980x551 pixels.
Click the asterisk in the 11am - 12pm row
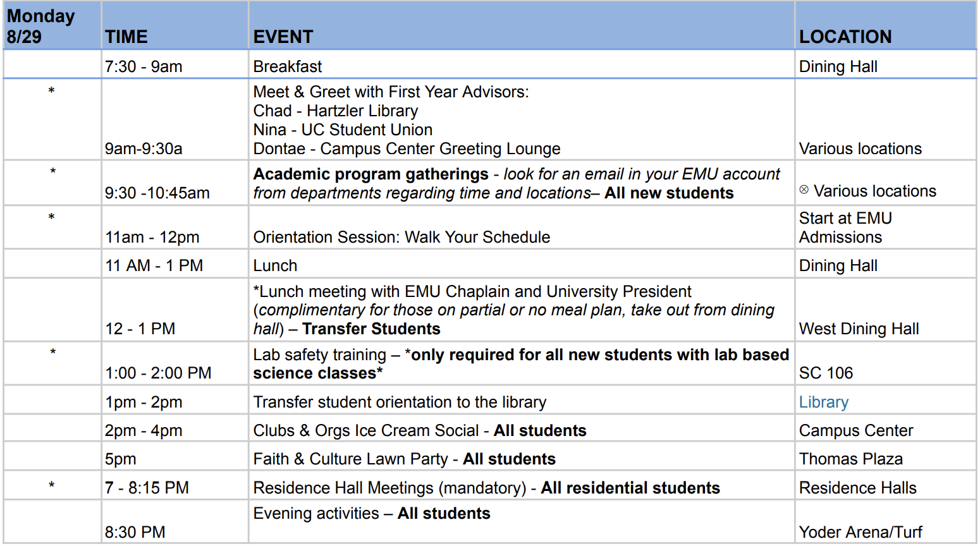[x=52, y=217]
